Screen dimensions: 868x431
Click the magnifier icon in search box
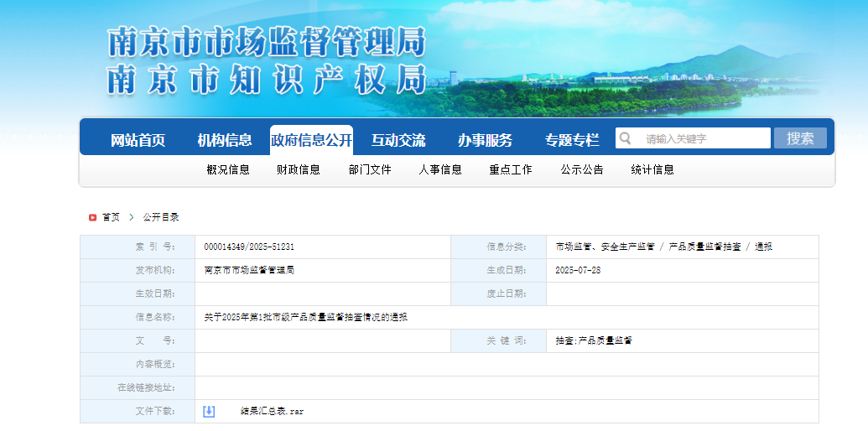pos(625,138)
